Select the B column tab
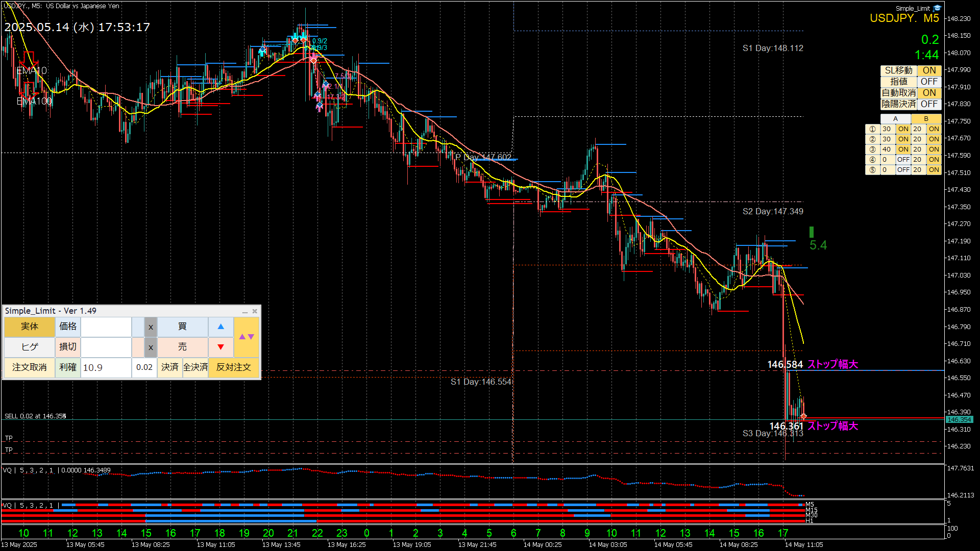This screenshot has width=980, height=551. coord(926,119)
